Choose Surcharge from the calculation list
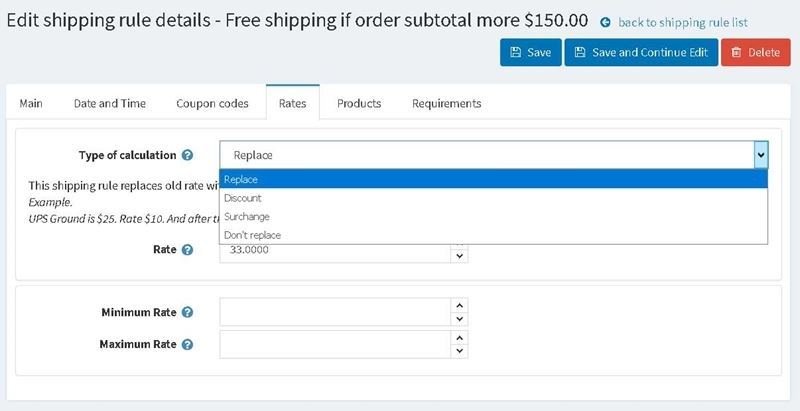Image resolution: width=800 pixels, height=411 pixels. tap(493, 217)
